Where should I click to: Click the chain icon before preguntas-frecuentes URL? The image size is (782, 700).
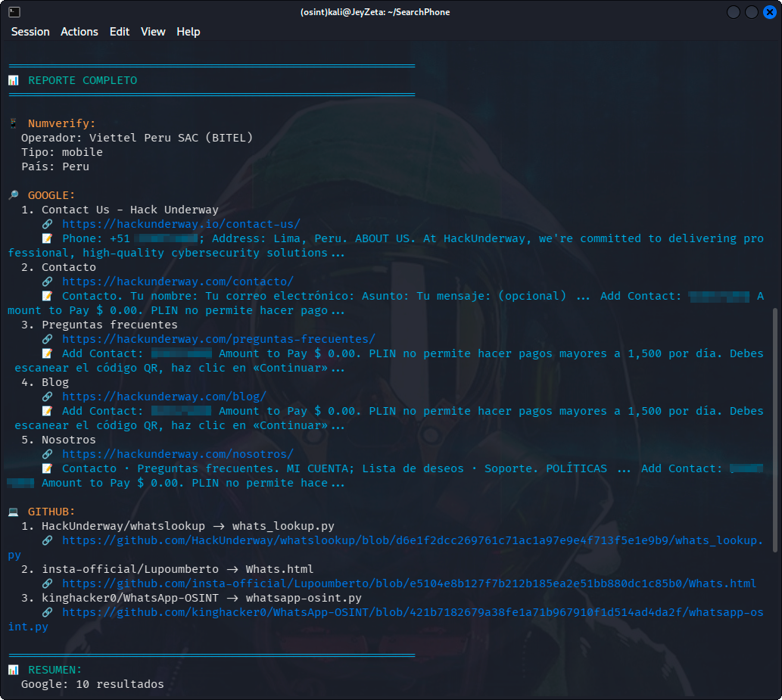pyautogui.click(x=48, y=339)
